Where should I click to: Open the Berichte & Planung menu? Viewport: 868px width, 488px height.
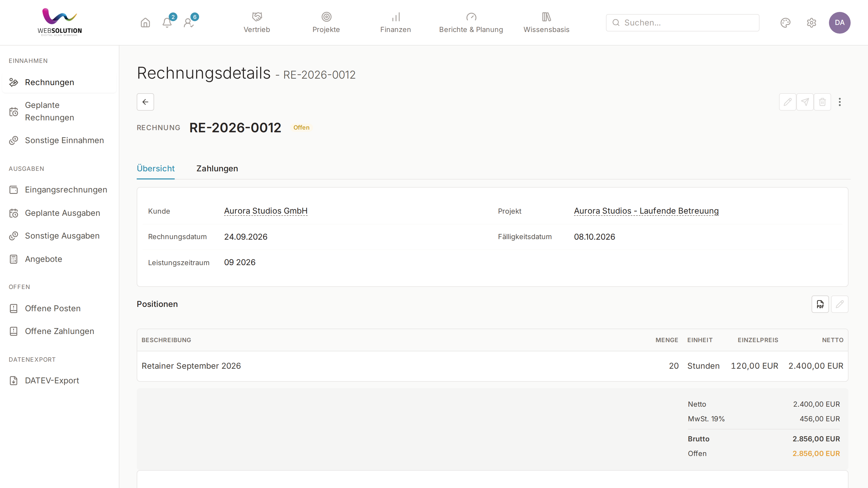471,23
